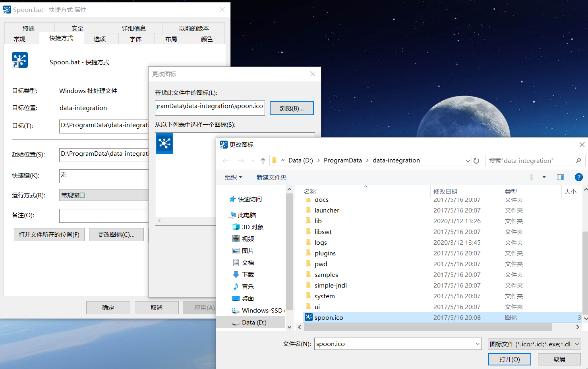Select 此电脑 in the navigation pane
This screenshot has width=588, height=369.
coord(243,215)
